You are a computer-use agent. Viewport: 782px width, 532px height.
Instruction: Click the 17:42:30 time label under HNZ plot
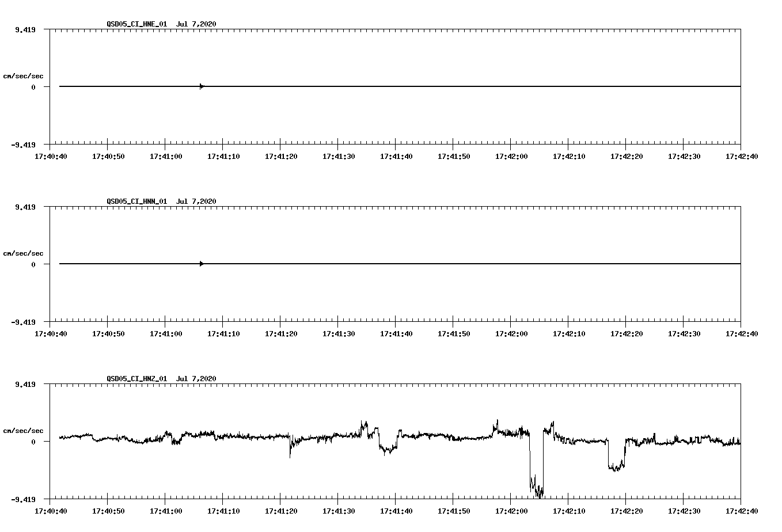pos(684,511)
